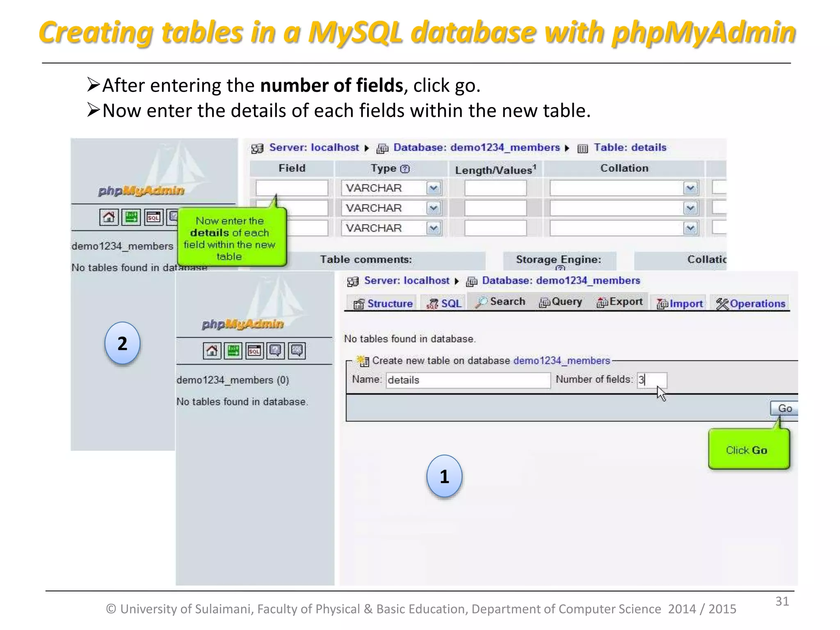Click first row's Length/Values input

click(495, 188)
